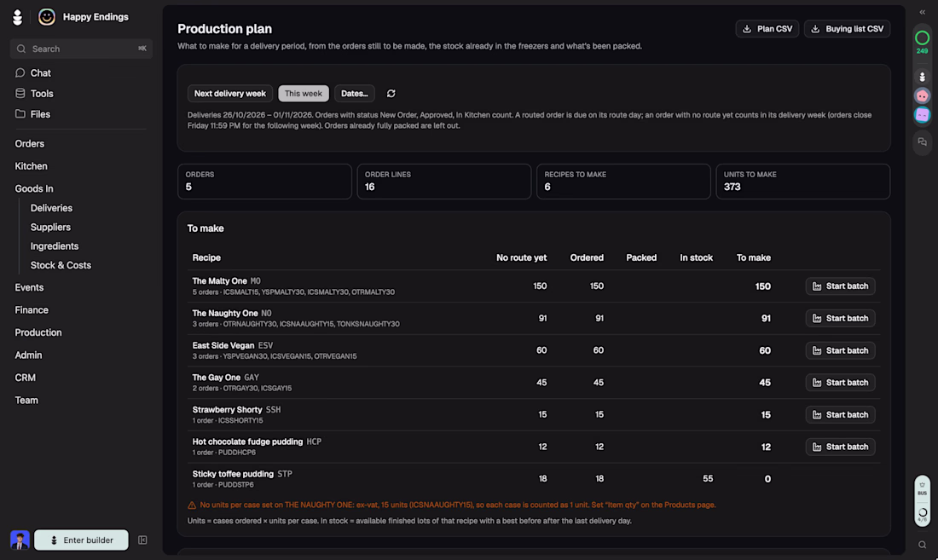
Task: Select the This week filter
Action: point(304,93)
